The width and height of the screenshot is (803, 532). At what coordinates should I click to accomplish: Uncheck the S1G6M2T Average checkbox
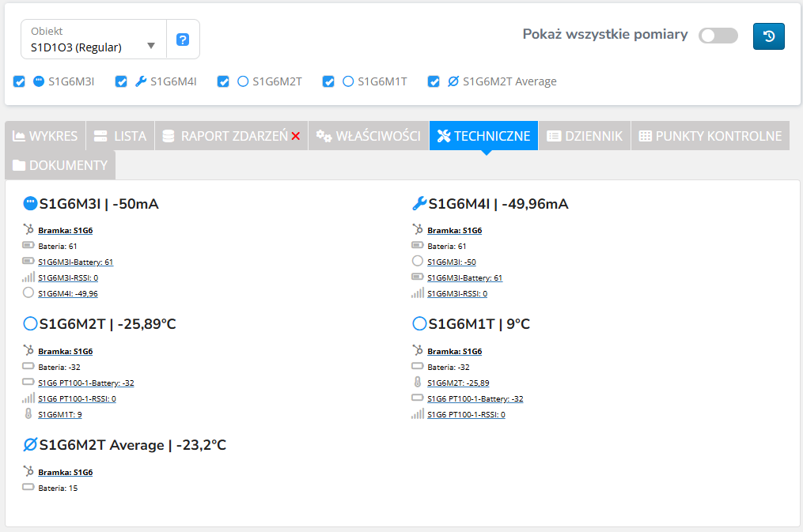pos(434,81)
